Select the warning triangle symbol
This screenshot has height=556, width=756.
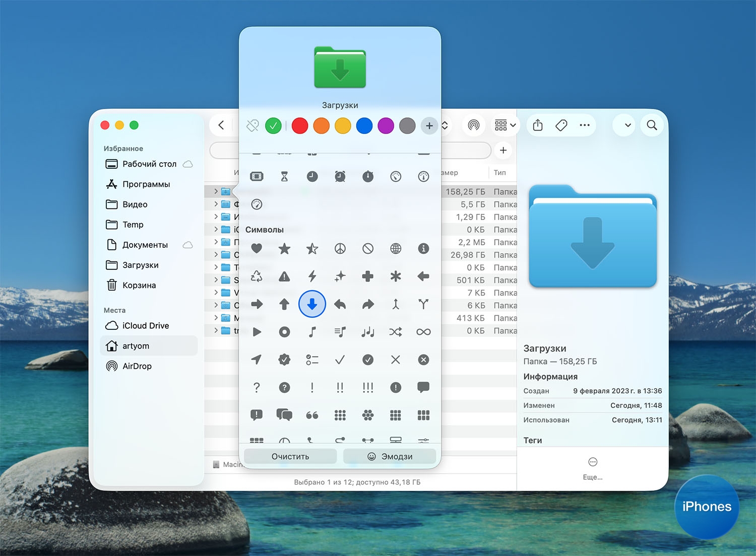284,276
